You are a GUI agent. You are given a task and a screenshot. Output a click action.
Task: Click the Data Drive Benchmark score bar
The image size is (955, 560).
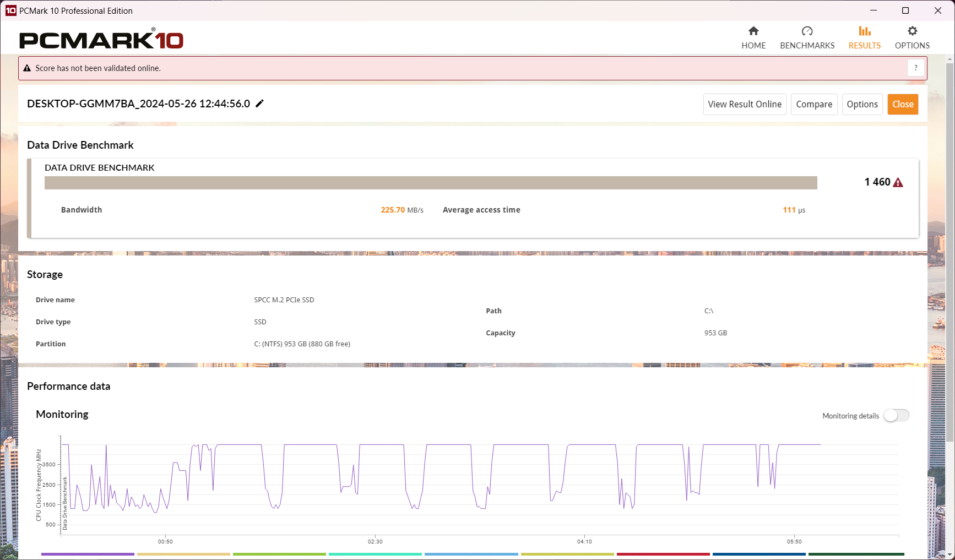click(x=431, y=183)
